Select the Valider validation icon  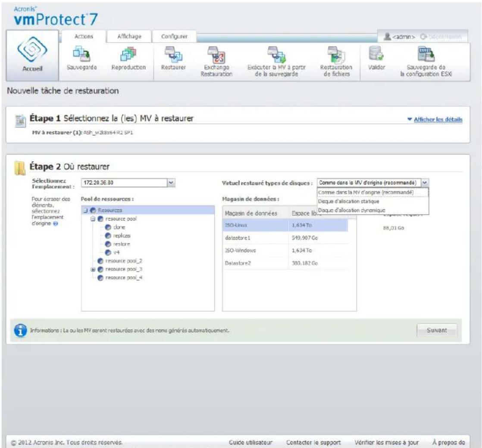[x=376, y=53]
